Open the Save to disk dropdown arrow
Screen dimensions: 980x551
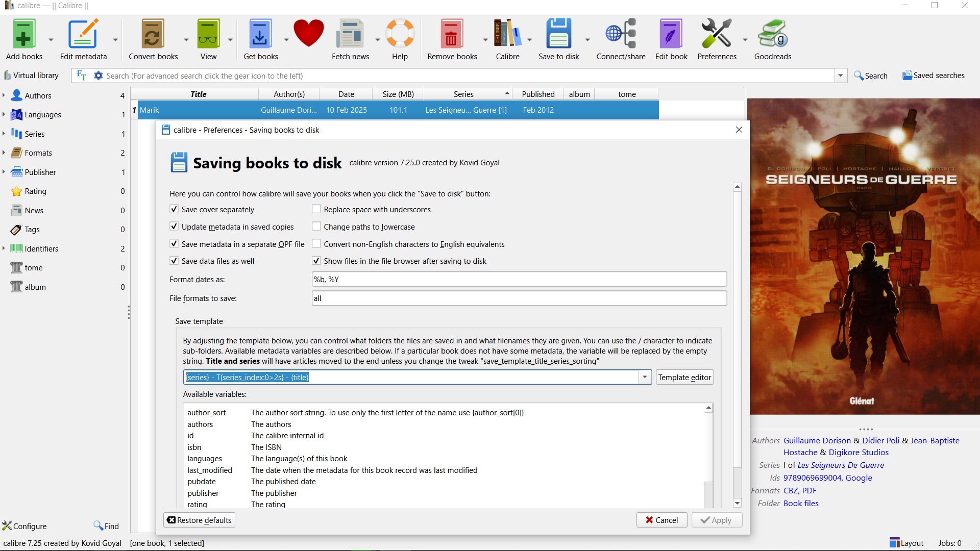coord(587,40)
